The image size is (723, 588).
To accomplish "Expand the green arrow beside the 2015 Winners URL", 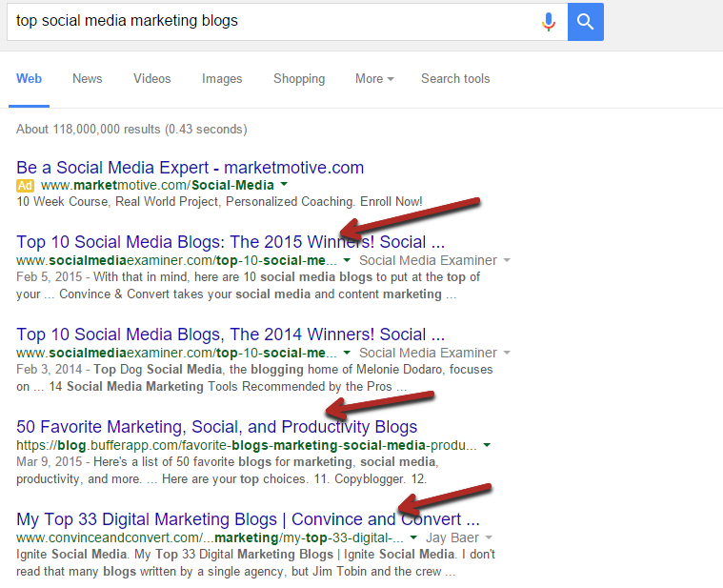I will coord(347,260).
